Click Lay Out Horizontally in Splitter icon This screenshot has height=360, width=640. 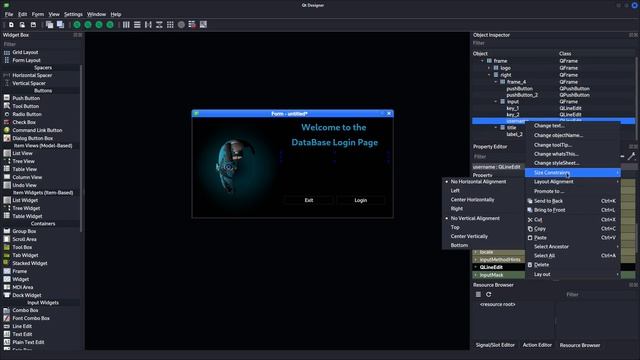pos(148,25)
